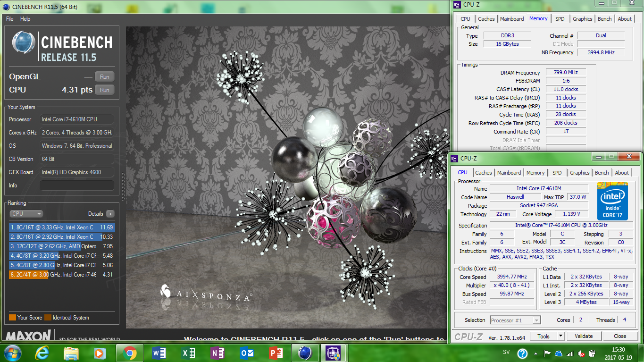Switch to Memory tab in front CPU-Z
644x362 pixels.
(535, 173)
